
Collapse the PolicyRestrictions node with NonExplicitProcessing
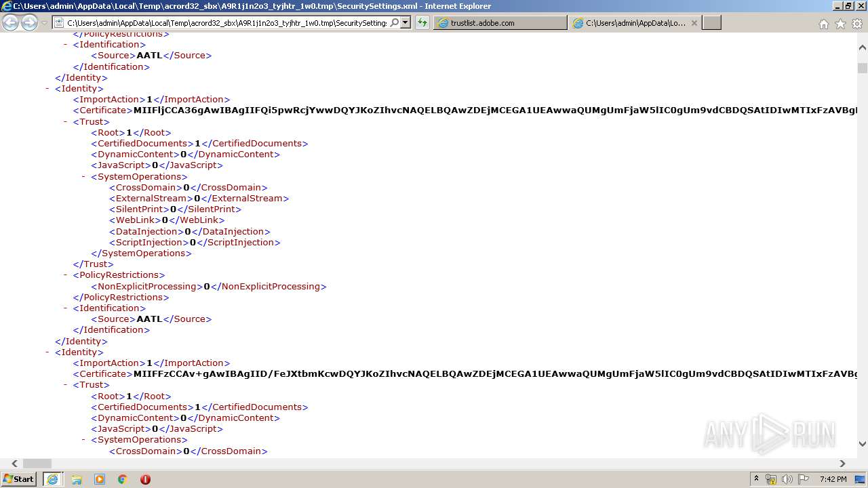coord(66,274)
